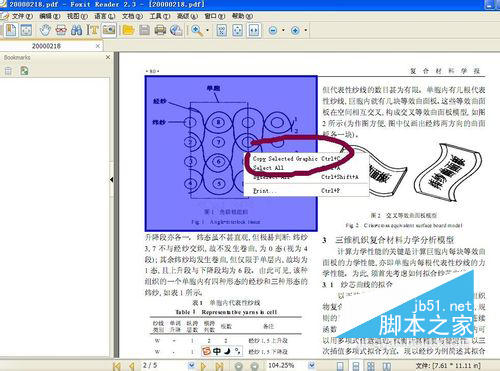Select the magnifier zoom-in tool
Screen dimensions: 500x371
197,30
